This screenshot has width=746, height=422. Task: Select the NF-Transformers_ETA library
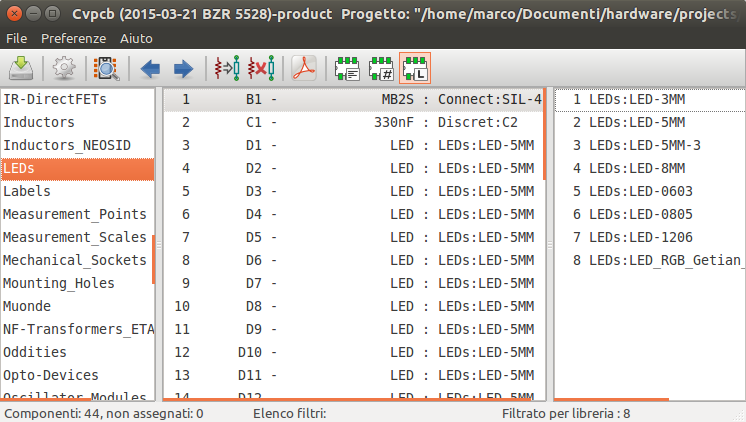(78, 329)
